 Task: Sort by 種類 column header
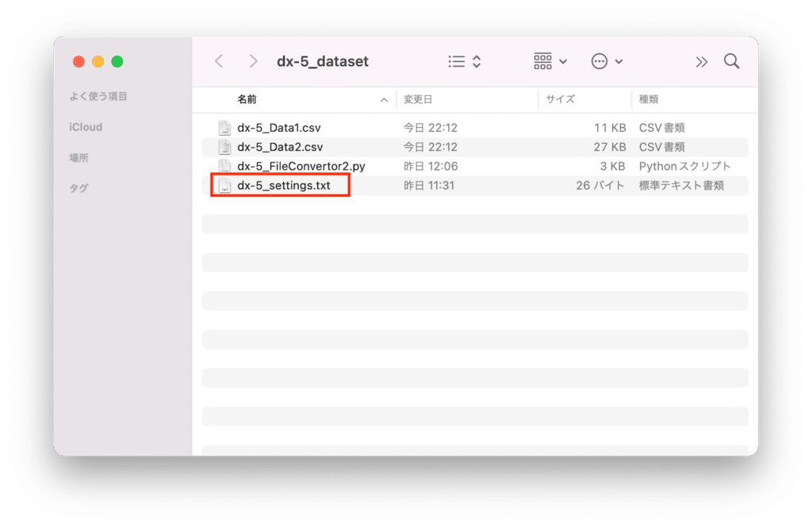click(x=649, y=100)
